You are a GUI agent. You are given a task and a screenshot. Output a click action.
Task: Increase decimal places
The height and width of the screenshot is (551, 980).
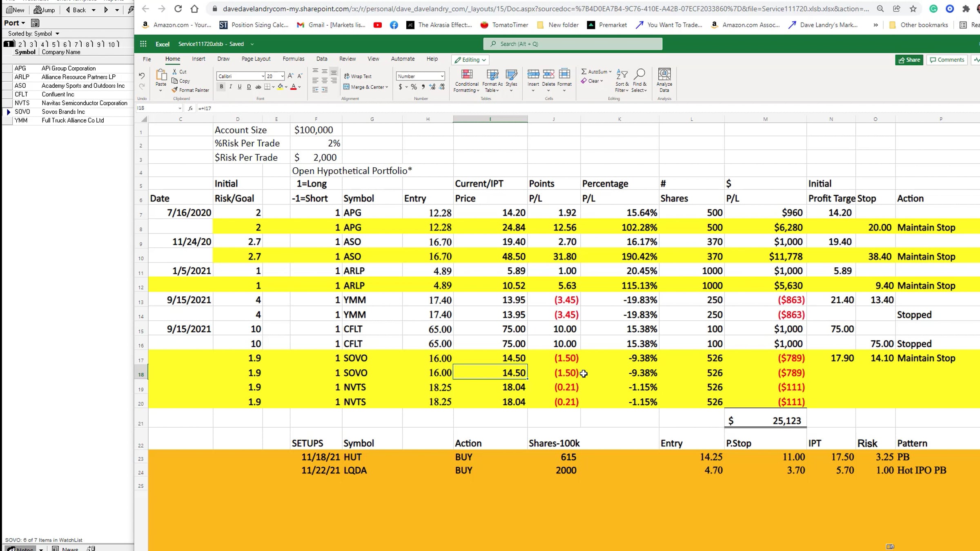[432, 87]
